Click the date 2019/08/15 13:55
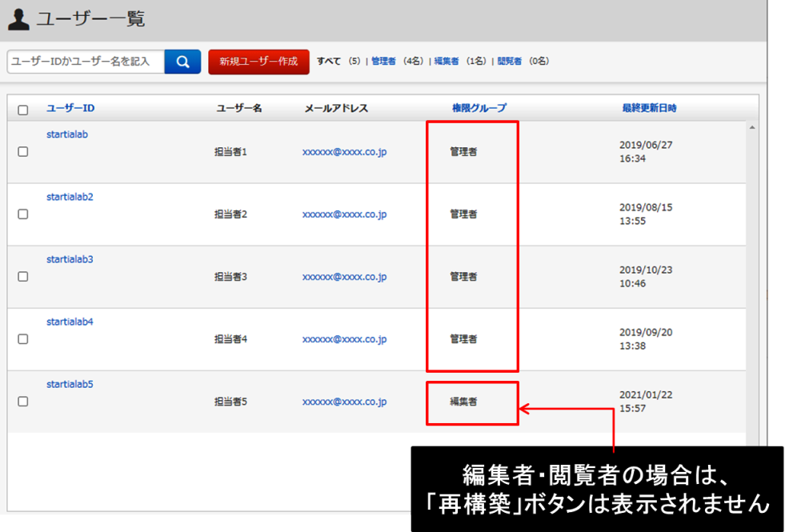Image resolution: width=785 pixels, height=532 pixels. click(646, 214)
